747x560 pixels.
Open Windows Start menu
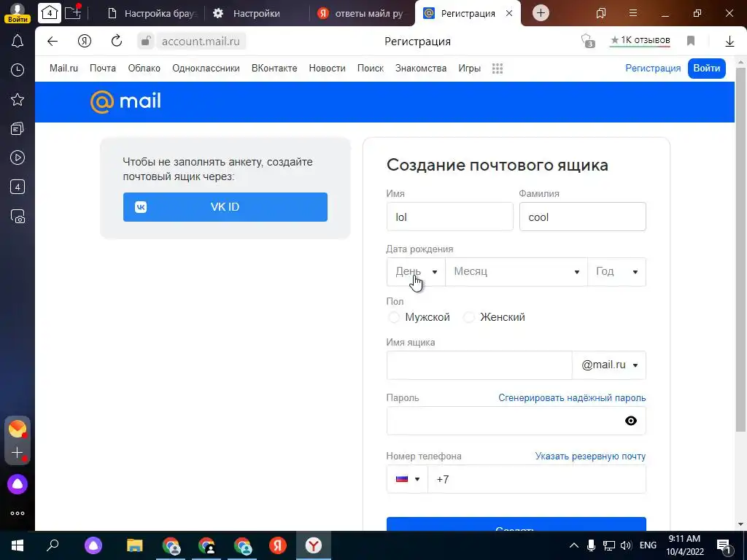click(x=18, y=545)
